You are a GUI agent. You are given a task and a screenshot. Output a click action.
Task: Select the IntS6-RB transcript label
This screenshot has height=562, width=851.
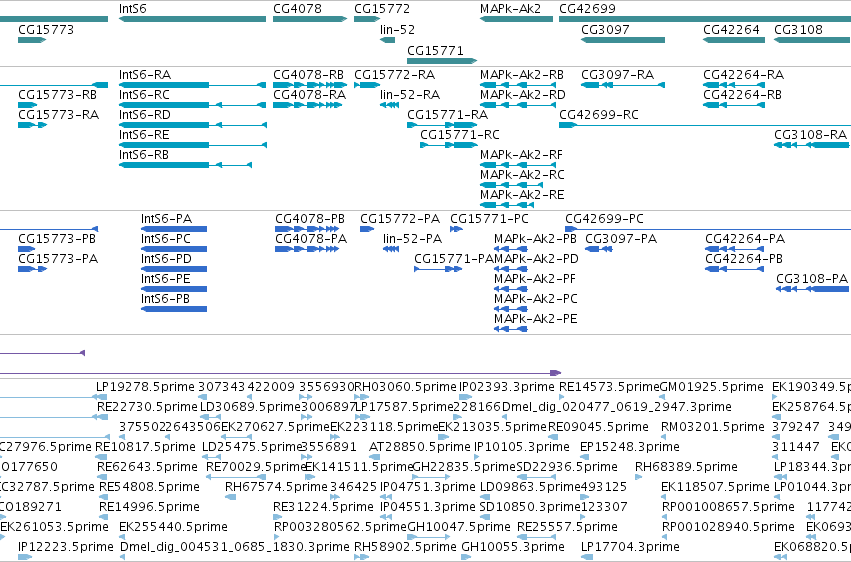tap(144, 155)
